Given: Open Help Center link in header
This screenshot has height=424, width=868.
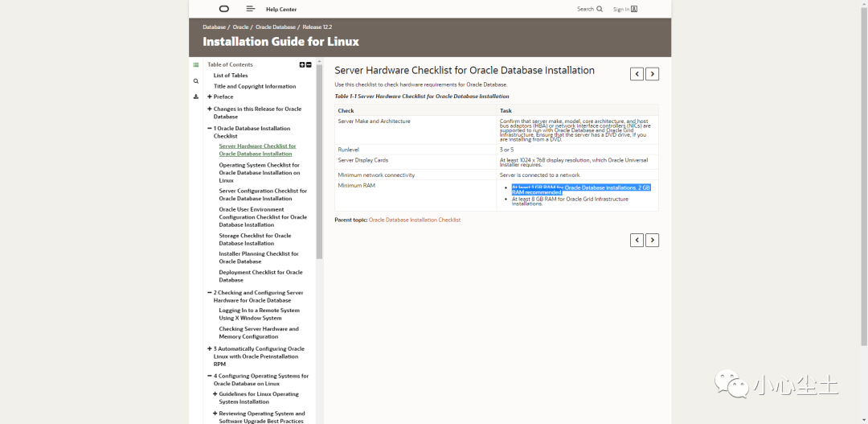Looking at the screenshot, I should pos(281,10).
